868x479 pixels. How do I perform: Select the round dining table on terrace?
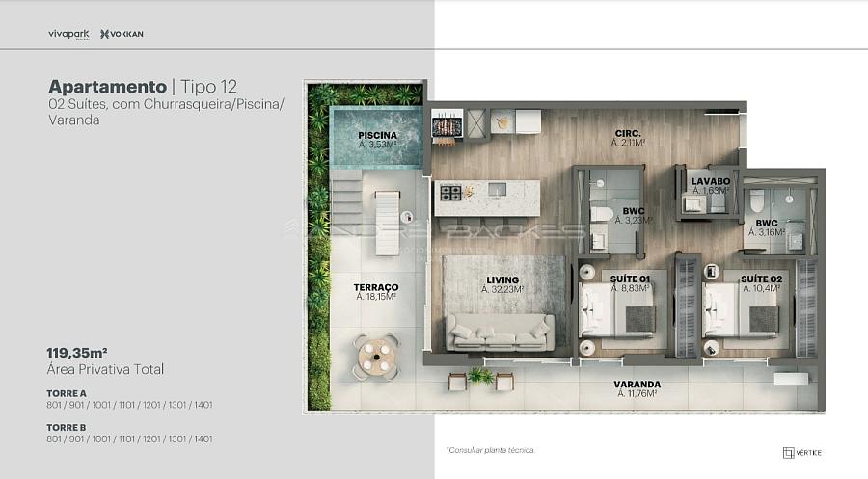pos(375,357)
